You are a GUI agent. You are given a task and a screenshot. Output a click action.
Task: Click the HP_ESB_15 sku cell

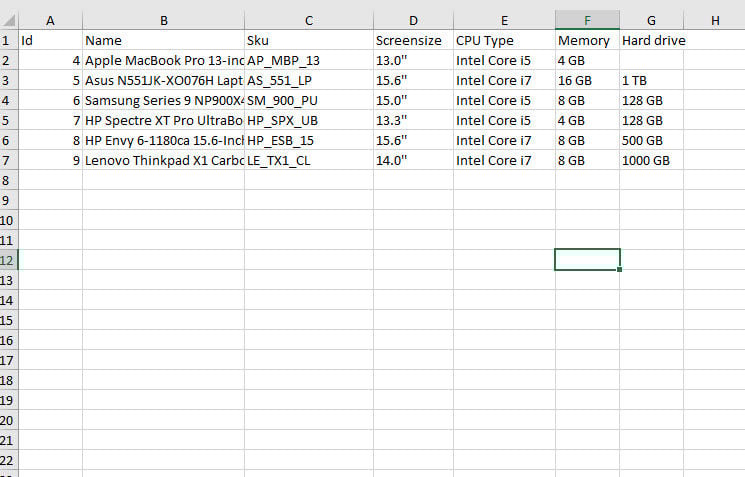click(x=309, y=140)
